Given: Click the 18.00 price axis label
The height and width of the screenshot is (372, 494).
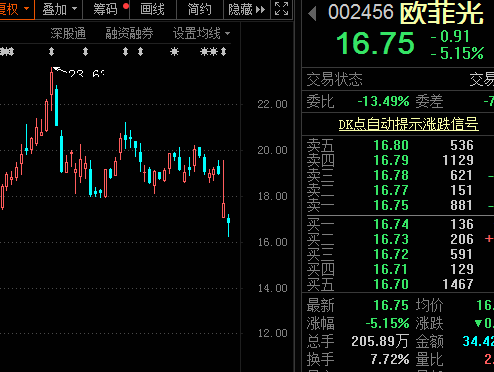Looking at the screenshot, I should click(272, 196).
